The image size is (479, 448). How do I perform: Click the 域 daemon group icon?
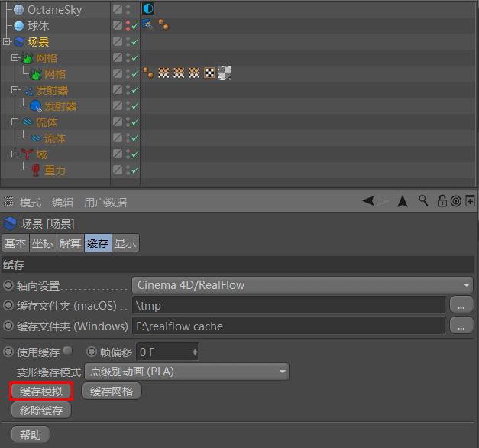(x=28, y=154)
